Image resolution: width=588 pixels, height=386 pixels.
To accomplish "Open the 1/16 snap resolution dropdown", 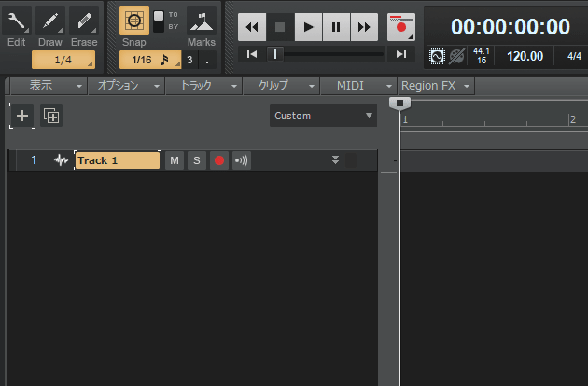I will pos(150,60).
